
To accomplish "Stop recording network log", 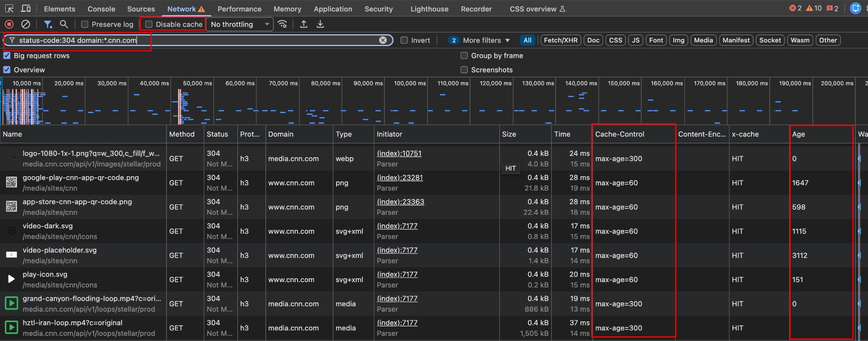I will pos(9,24).
